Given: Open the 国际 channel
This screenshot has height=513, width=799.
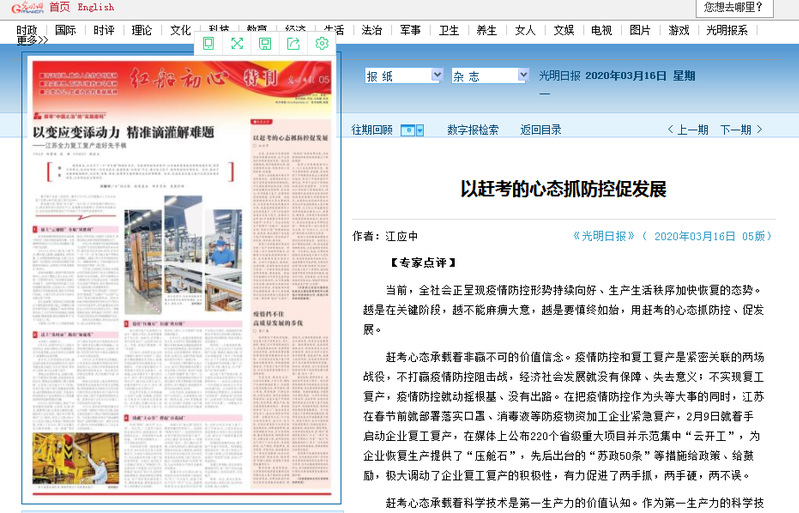Looking at the screenshot, I should [x=65, y=30].
